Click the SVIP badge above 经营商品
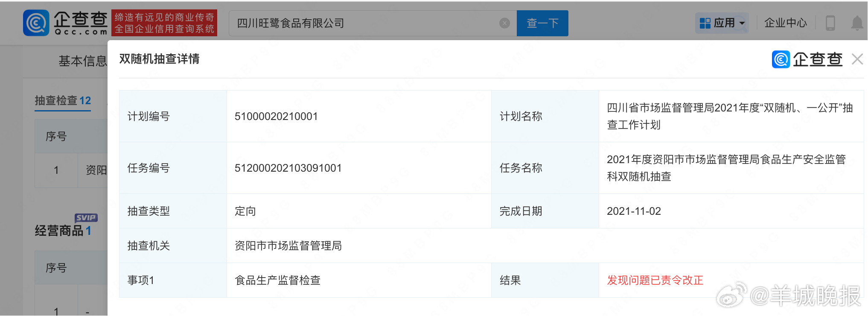Screen dimensions: 868x316 point(86,218)
